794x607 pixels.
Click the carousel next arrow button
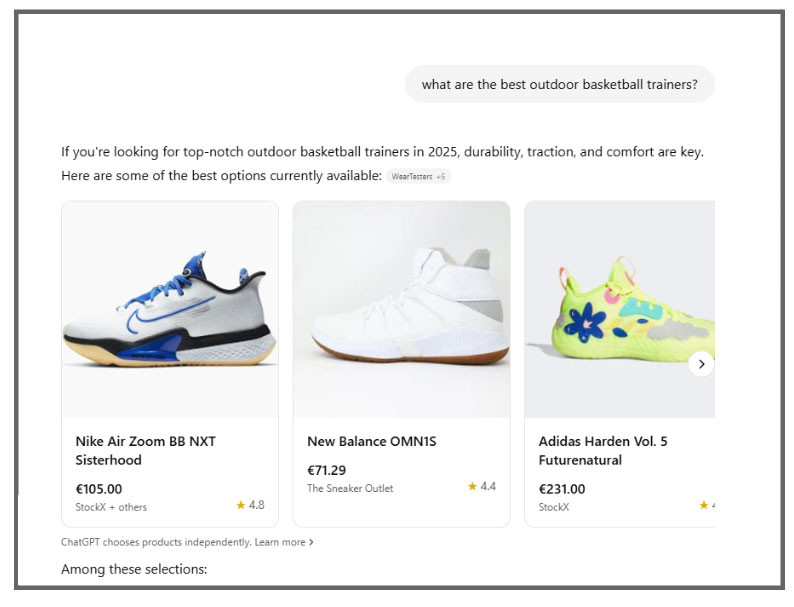coord(701,364)
